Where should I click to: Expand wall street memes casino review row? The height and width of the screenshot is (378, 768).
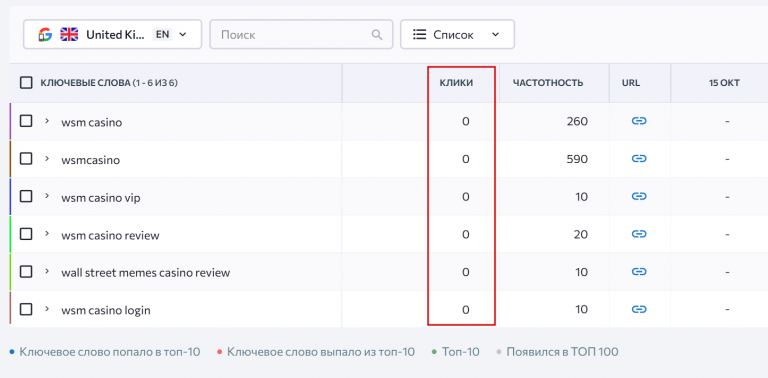pyautogui.click(x=47, y=272)
